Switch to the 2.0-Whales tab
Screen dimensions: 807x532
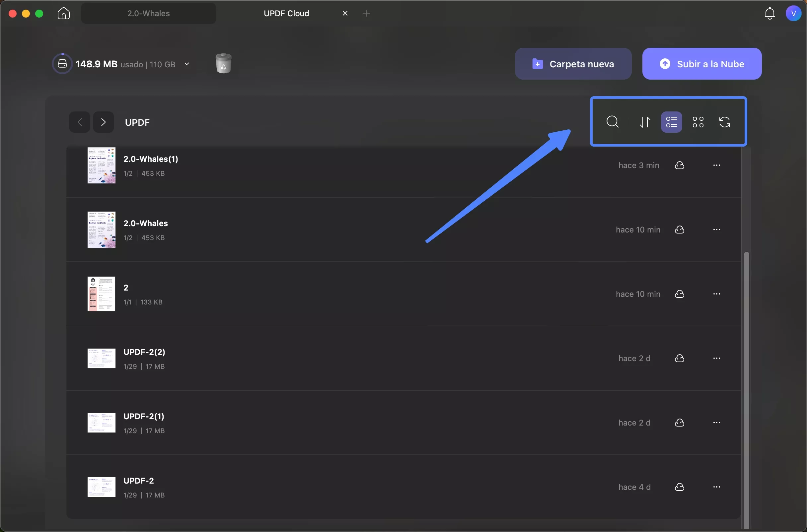pyautogui.click(x=148, y=14)
